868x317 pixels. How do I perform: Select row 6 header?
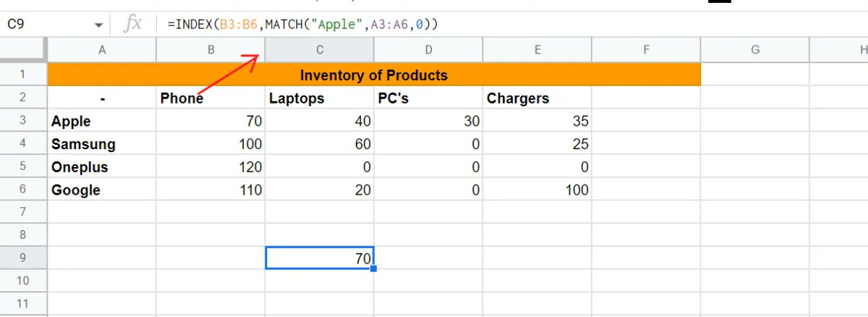tap(22, 190)
